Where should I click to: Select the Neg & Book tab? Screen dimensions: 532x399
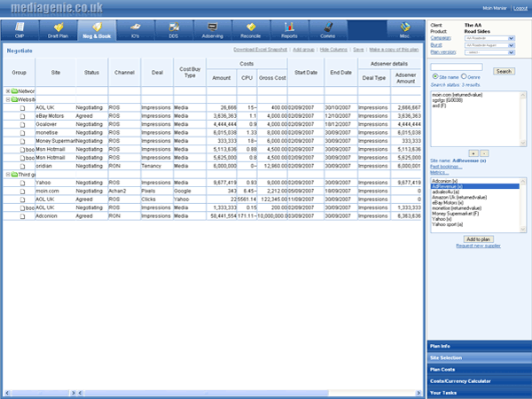(97, 30)
